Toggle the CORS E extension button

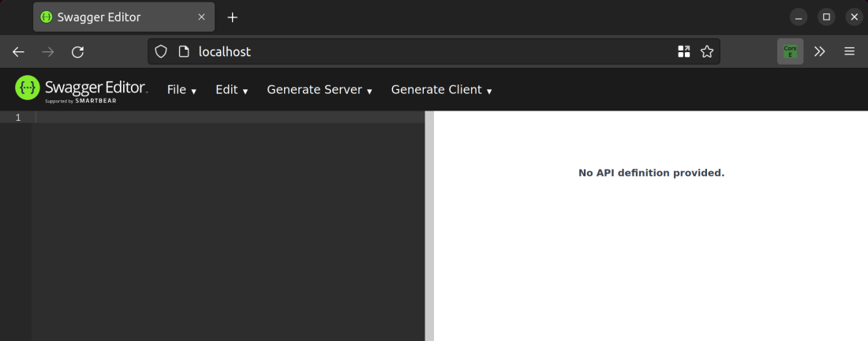[x=791, y=51]
